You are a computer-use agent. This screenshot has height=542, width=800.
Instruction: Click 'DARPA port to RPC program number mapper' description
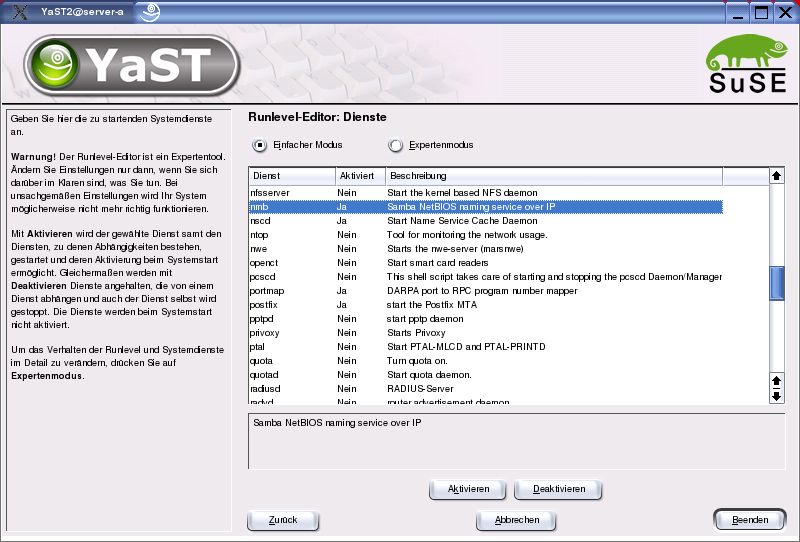click(482, 291)
